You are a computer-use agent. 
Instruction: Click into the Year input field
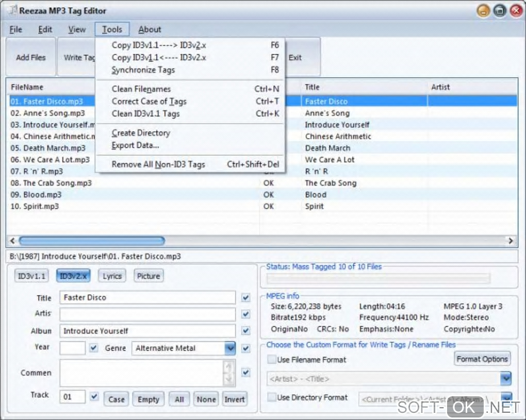[73, 348]
